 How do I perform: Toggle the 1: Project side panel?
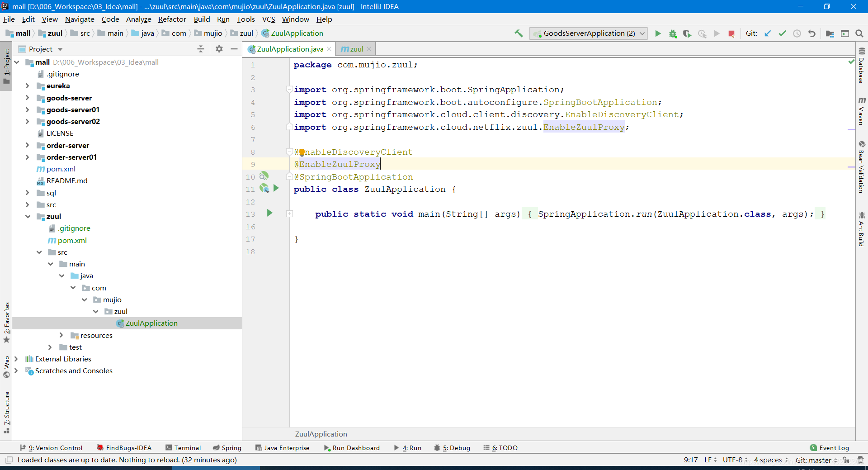click(x=6, y=66)
